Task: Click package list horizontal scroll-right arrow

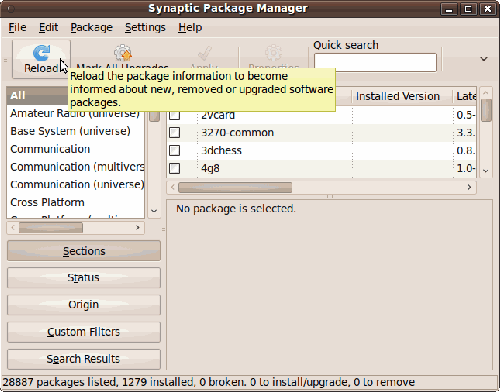Action: point(469,187)
